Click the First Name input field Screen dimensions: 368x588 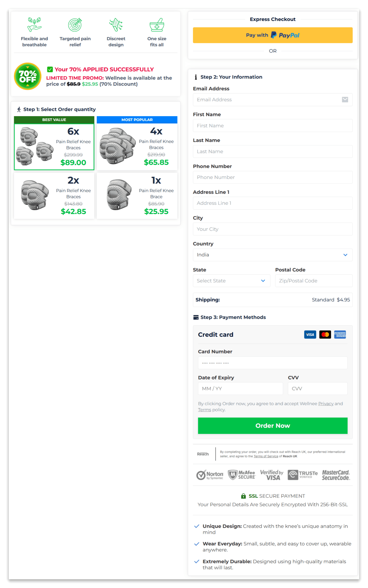pos(273,125)
